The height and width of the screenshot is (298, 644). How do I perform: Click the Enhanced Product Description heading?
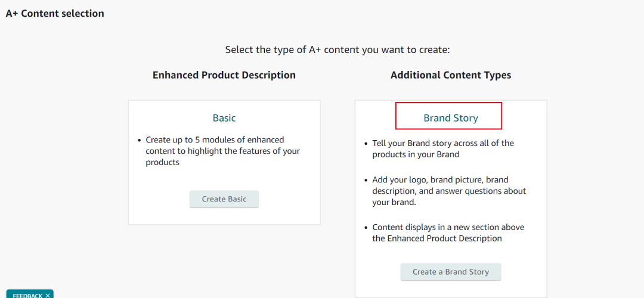point(224,75)
